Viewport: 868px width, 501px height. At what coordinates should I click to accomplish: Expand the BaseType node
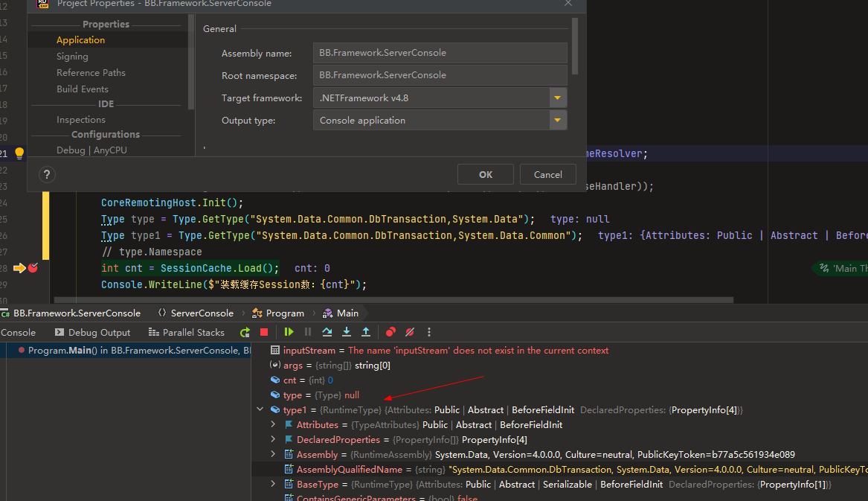pos(273,484)
